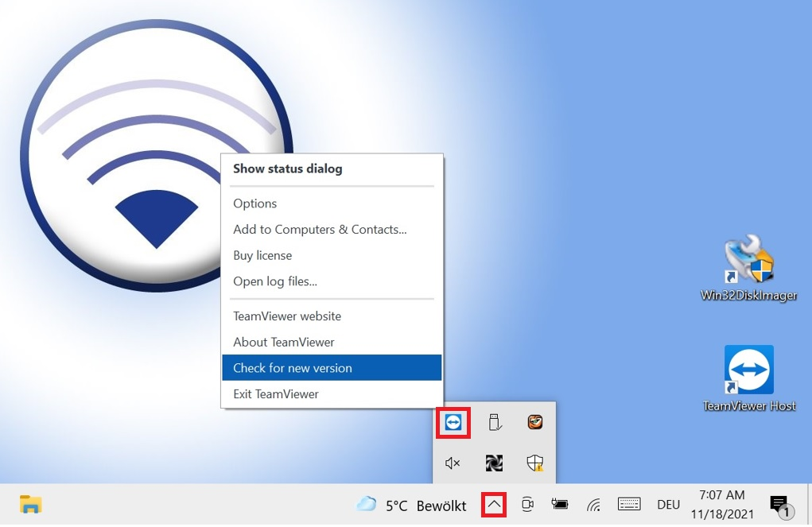Click Show Desktop strip at taskbar edge
The width and height of the screenshot is (812, 527).
(810, 505)
